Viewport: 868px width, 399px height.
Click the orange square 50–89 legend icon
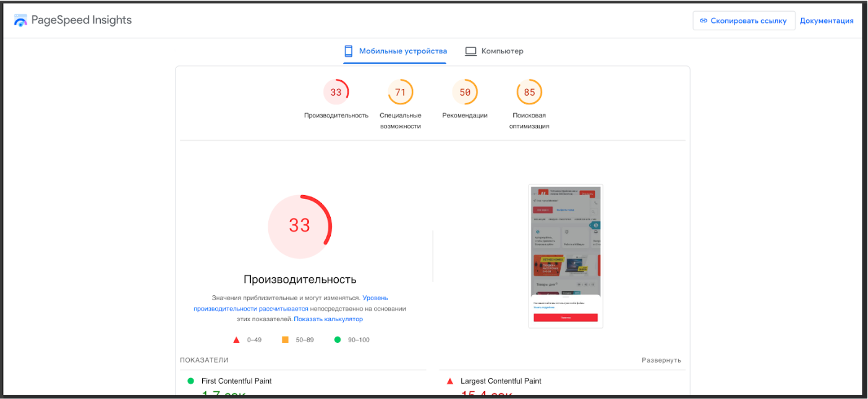[285, 340]
